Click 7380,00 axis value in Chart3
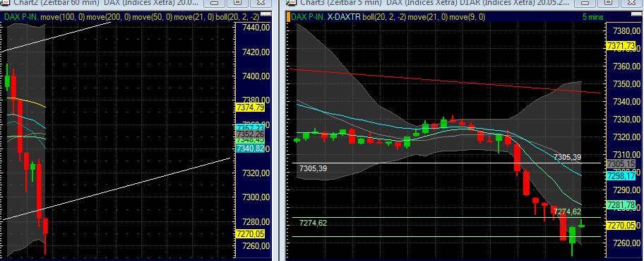Viewport: 644px width, 261px height. click(626, 31)
